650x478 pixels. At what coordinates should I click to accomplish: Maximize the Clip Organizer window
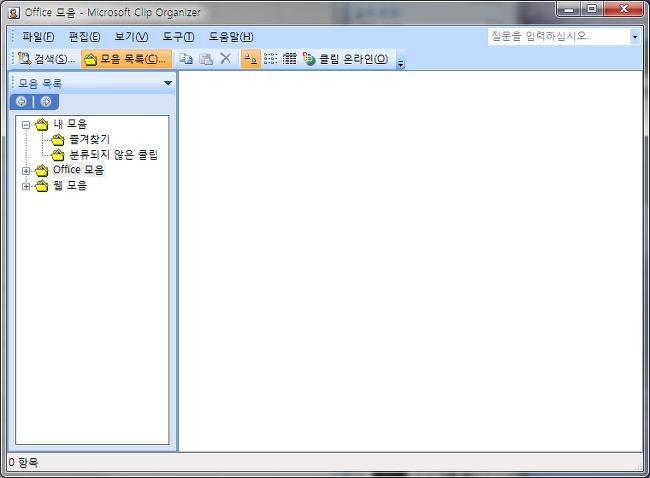coord(592,9)
